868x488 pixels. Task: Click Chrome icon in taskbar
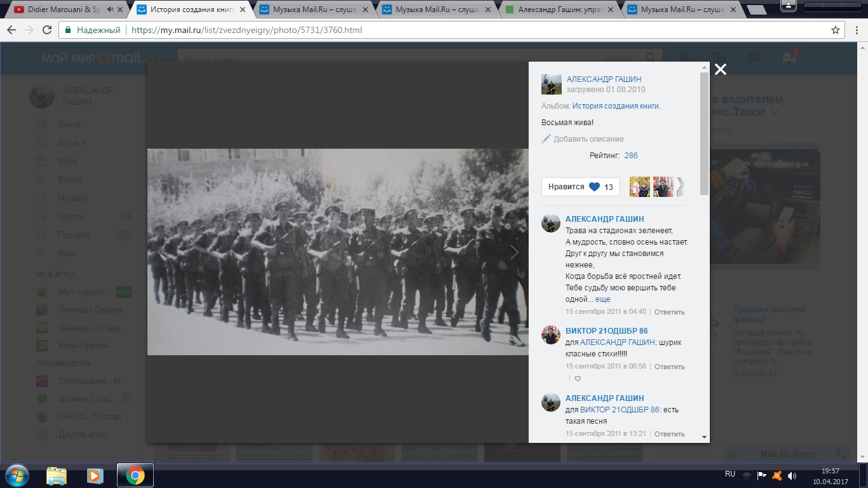click(x=135, y=475)
